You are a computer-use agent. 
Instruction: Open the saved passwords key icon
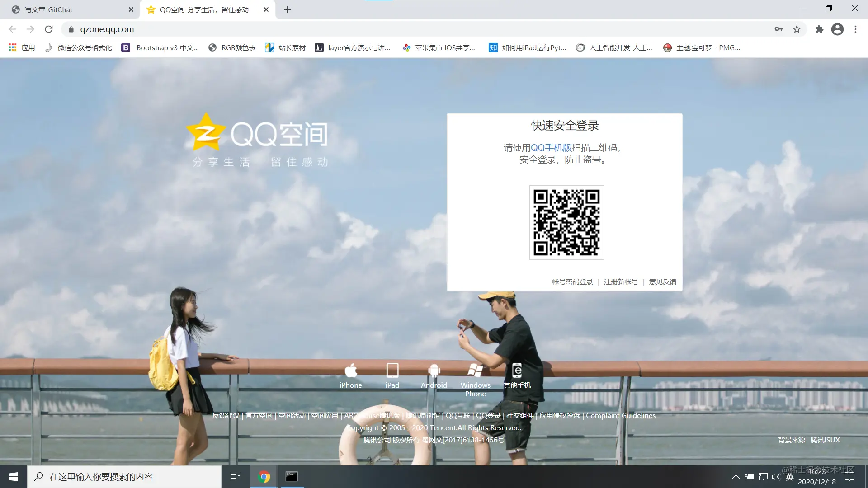(x=778, y=29)
